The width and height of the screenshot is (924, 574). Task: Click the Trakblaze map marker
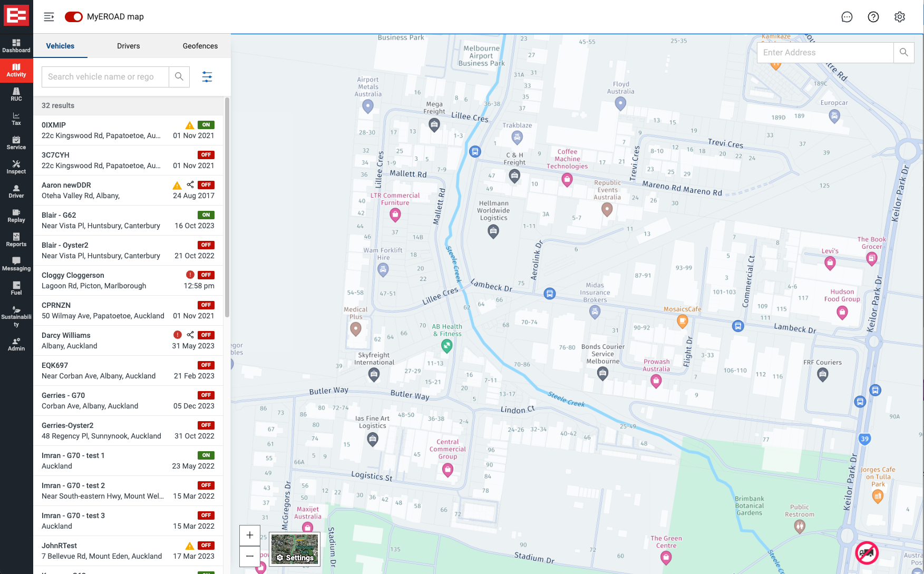(517, 137)
